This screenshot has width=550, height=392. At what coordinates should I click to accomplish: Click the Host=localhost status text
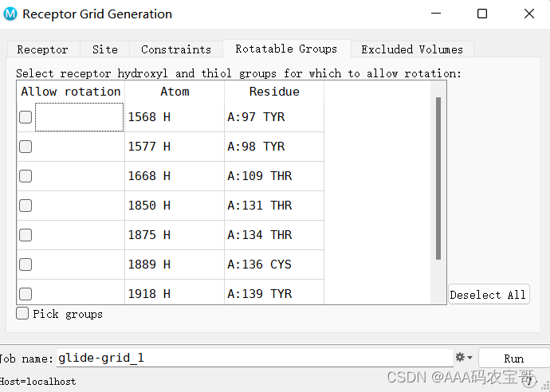(37, 382)
